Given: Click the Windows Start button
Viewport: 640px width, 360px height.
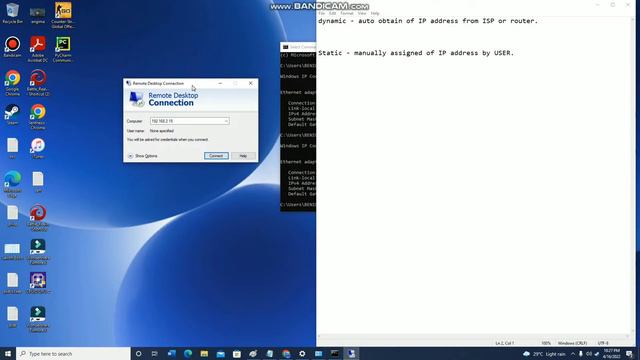Looking at the screenshot, I should coord(8,353).
